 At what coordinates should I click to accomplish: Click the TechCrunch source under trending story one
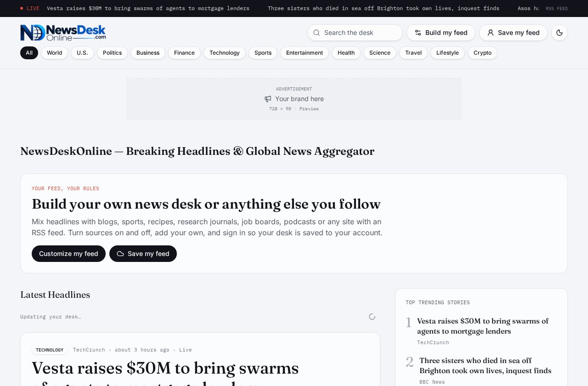433,342
